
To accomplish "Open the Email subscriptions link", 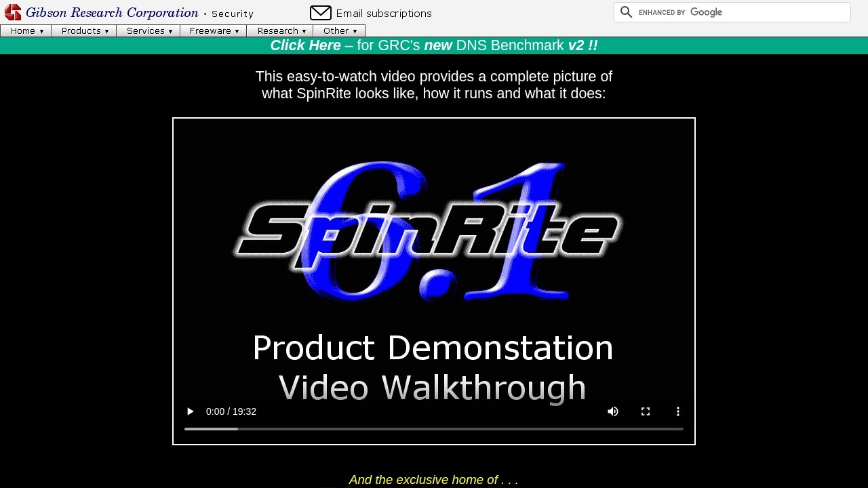I will pyautogui.click(x=384, y=14).
